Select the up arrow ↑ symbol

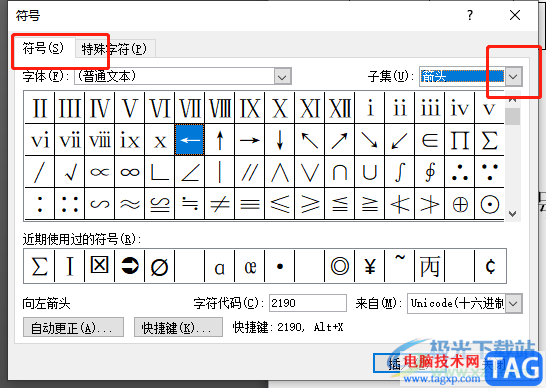(x=219, y=140)
